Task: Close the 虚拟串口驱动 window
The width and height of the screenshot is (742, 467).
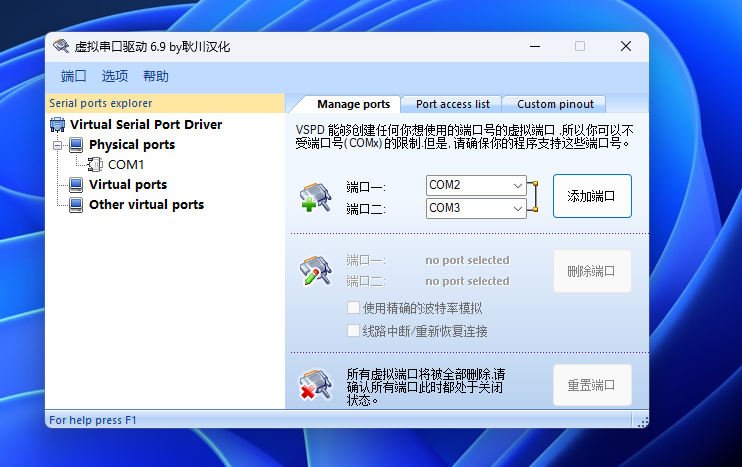Action: [626, 46]
